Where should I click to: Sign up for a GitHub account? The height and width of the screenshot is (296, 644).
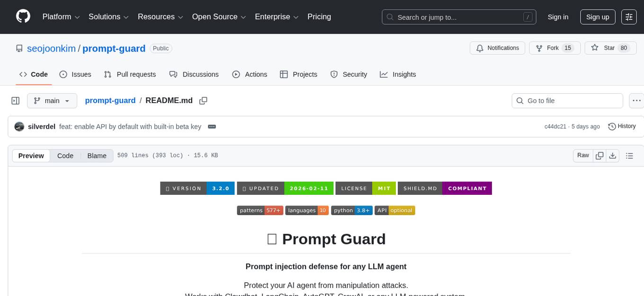(597, 17)
